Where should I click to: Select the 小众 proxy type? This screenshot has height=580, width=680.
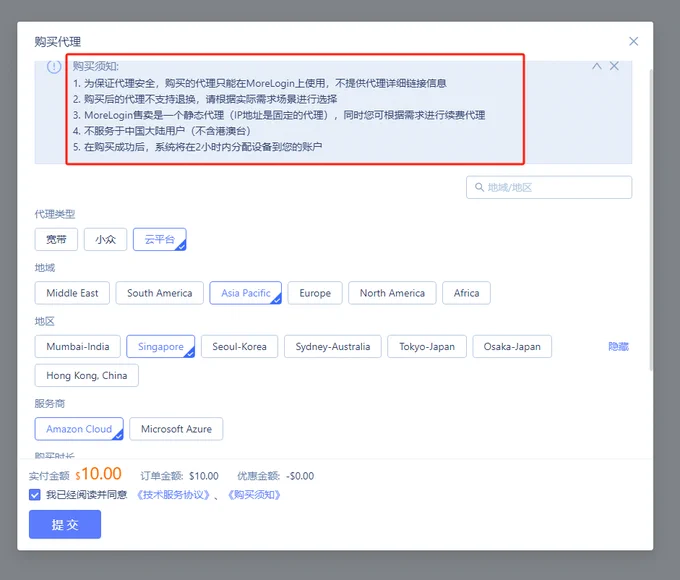105,239
